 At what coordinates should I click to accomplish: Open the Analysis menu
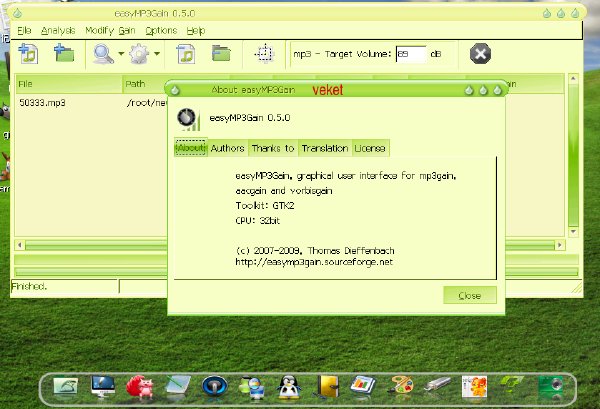(x=58, y=31)
